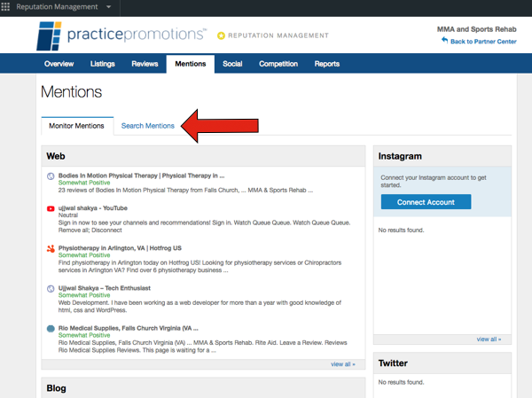Click the Back to Partner Center arrow icon
The height and width of the screenshot is (398, 532).
pos(444,41)
